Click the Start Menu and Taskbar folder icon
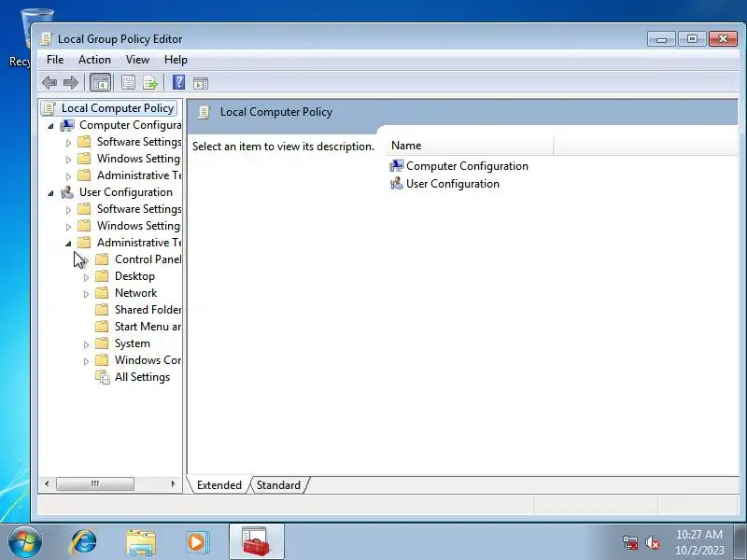Image resolution: width=747 pixels, height=560 pixels. point(102,327)
